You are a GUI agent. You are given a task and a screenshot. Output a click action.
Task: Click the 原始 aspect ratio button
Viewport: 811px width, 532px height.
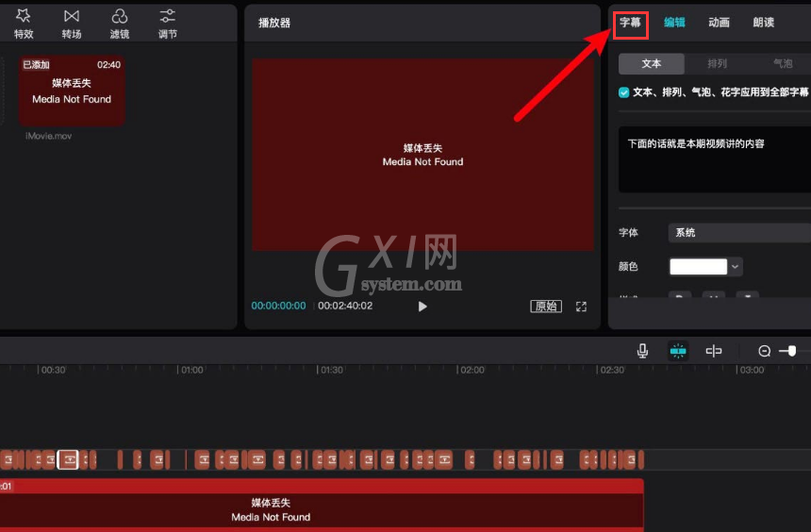point(546,307)
